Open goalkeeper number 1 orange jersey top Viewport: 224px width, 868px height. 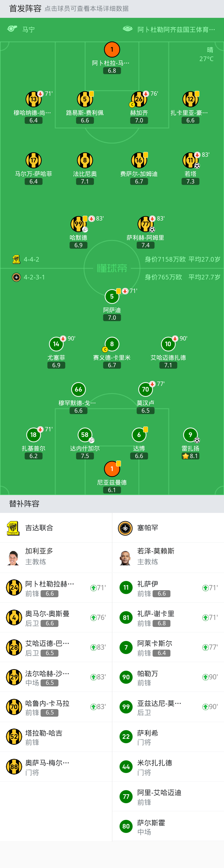pos(112,50)
